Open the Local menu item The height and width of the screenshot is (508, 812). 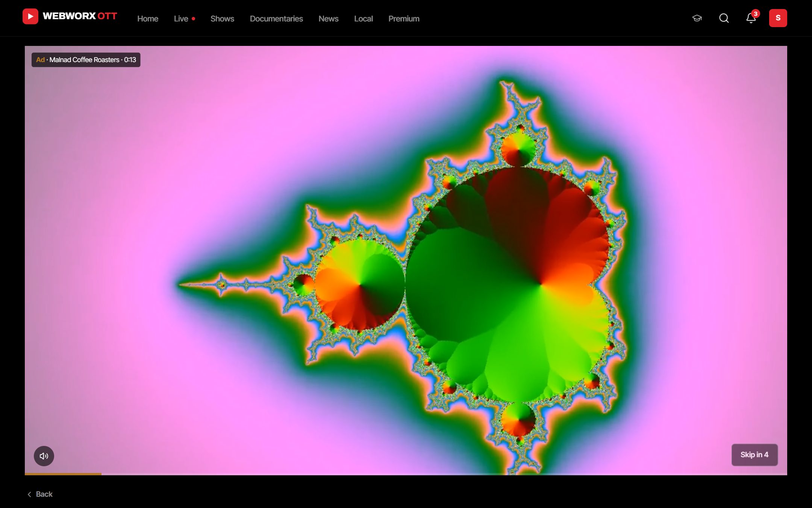(364, 18)
